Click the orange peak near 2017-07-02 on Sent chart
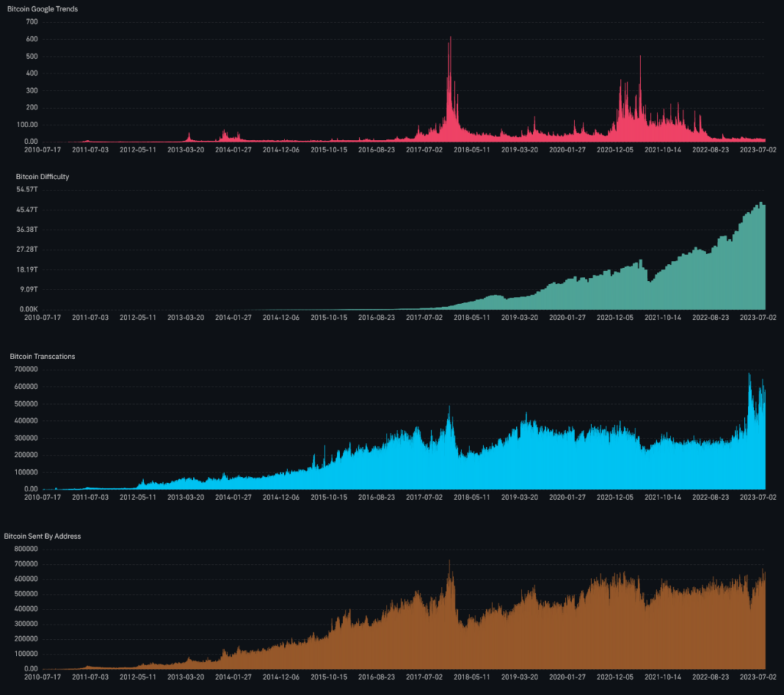Viewport: 784px width, 695px height. click(448, 566)
